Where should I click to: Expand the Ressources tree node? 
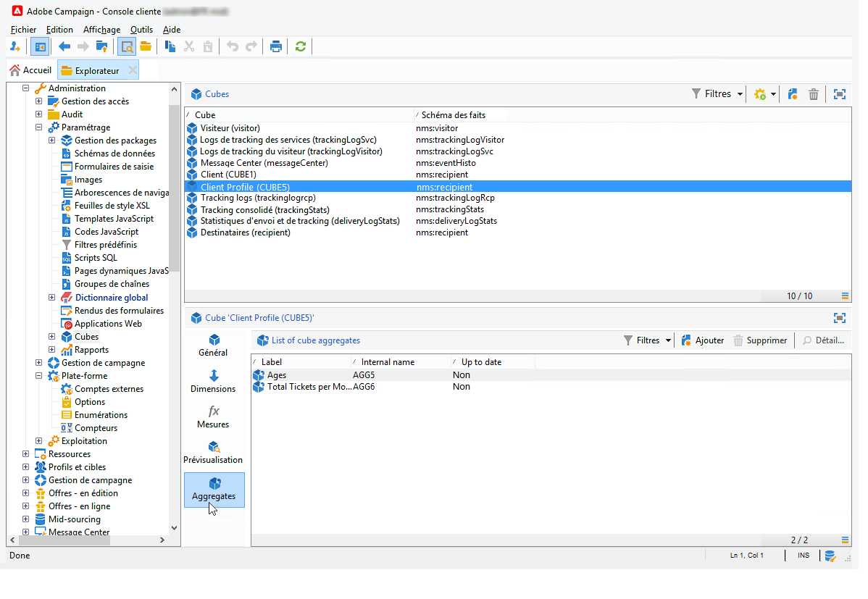pyautogui.click(x=25, y=454)
